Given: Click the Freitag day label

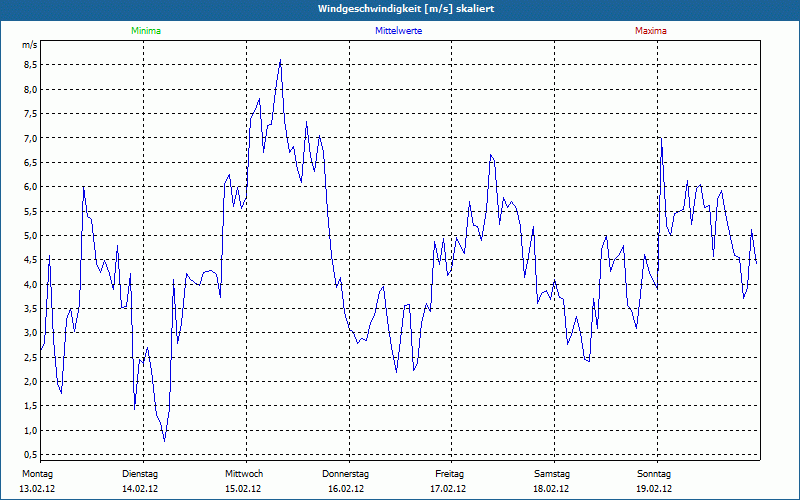Looking at the screenshot, I should [x=449, y=474].
